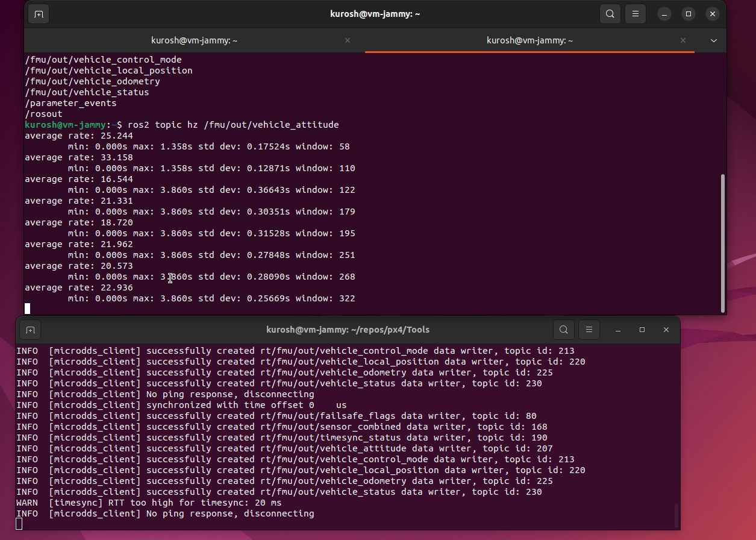Click average rate: 22.936 line
The height and width of the screenshot is (540, 756).
79,287
